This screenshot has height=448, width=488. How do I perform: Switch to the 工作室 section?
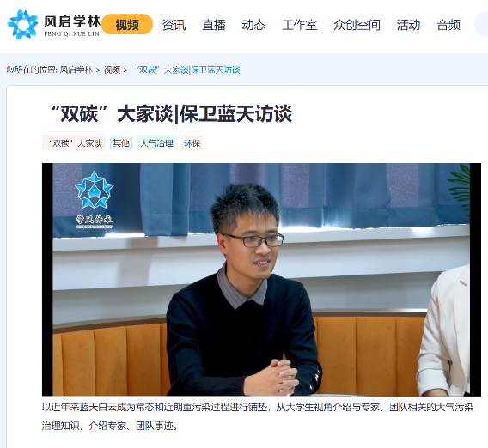pos(299,25)
